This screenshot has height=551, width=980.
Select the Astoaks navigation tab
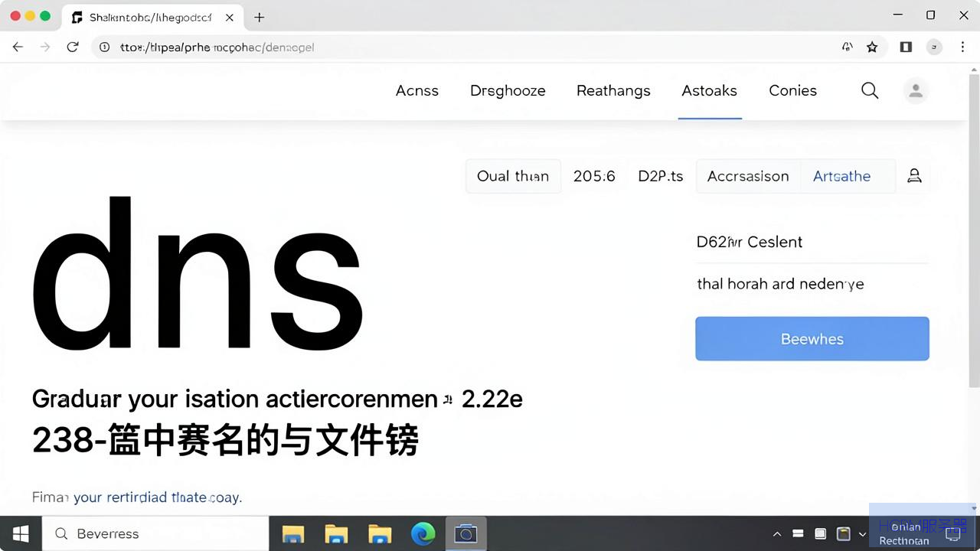(x=710, y=90)
